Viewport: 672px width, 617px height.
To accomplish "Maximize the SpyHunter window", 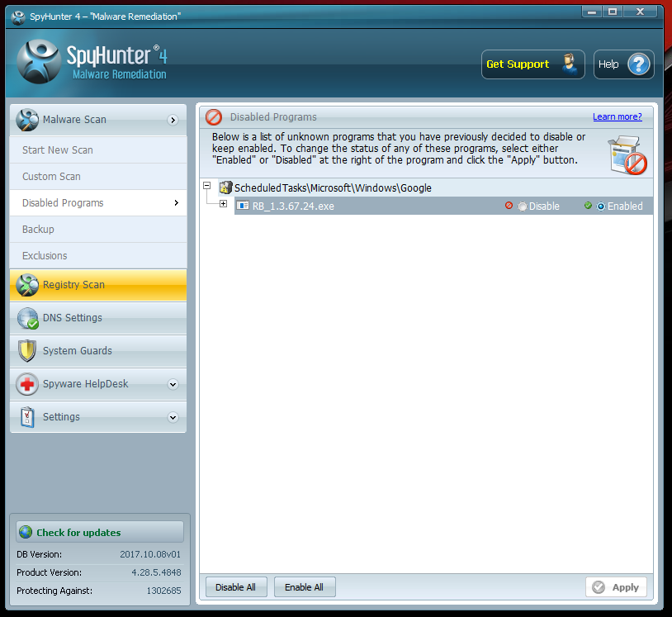I will [613, 12].
